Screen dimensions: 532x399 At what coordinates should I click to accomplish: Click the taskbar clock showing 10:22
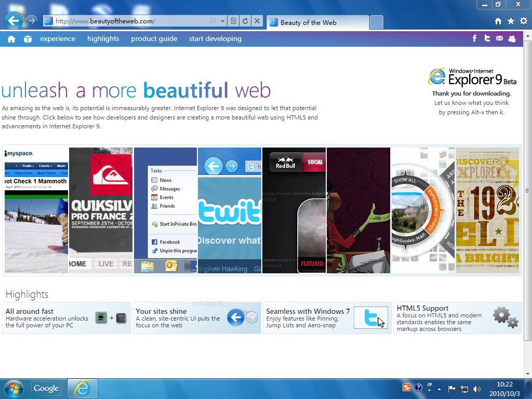coord(504,389)
